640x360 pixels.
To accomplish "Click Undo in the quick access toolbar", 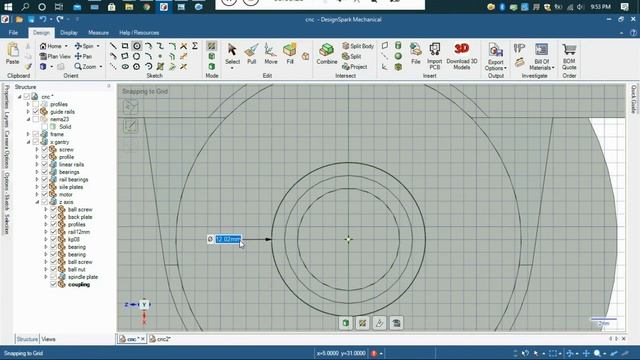I will 43,19.
